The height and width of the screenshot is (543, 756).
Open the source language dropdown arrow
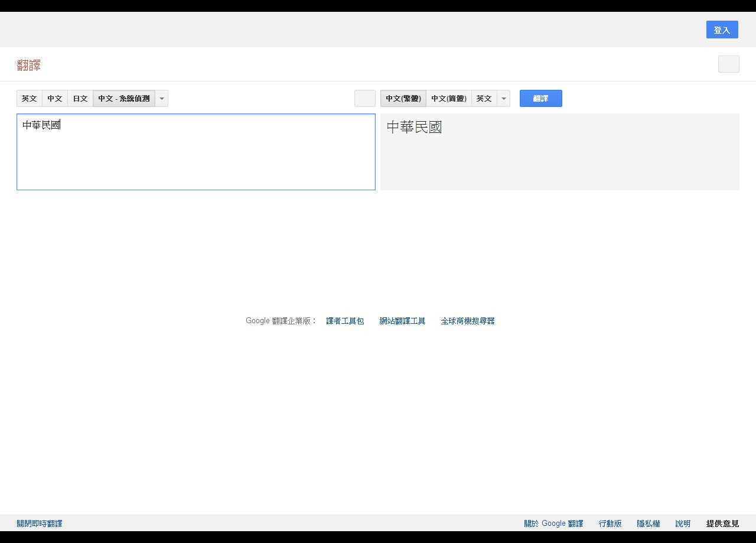click(x=162, y=99)
